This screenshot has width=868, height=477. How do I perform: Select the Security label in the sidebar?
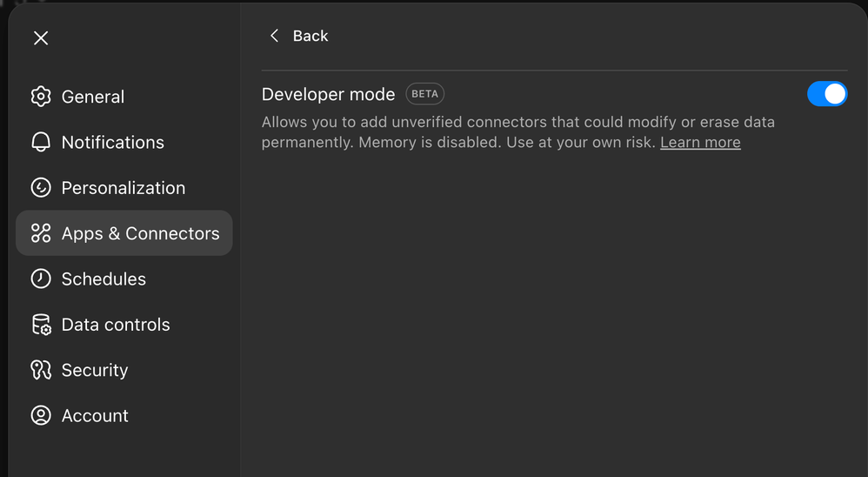pyautogui.click(x=95, y=370)
